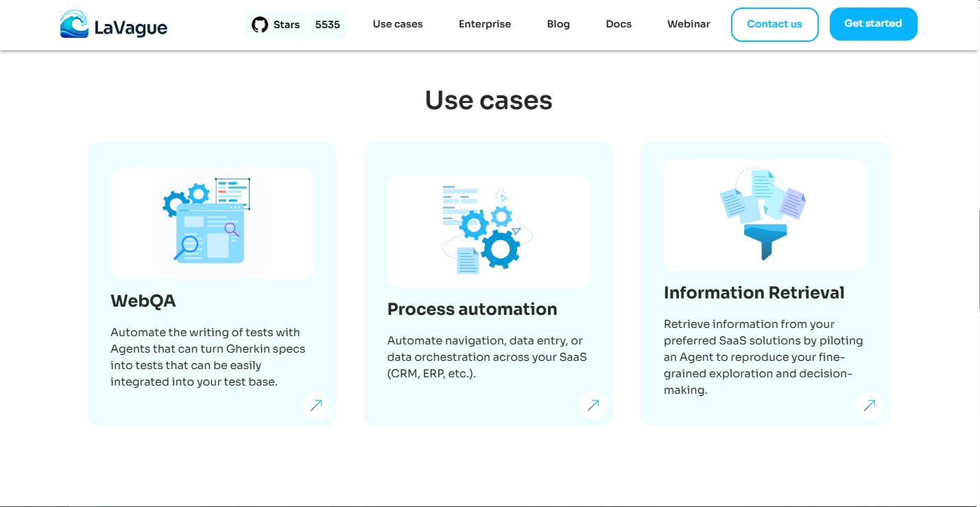Click the GitHub Stars button

click(276, 25)
